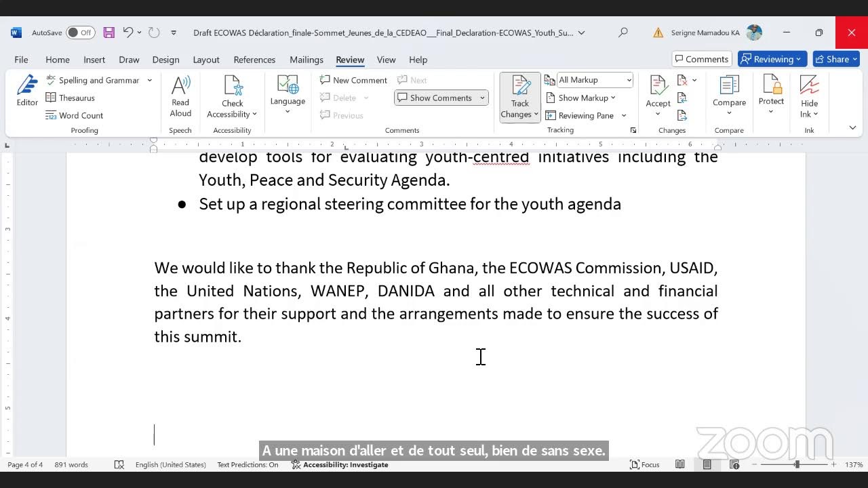Open the Design tab

(x=165, y=60)
